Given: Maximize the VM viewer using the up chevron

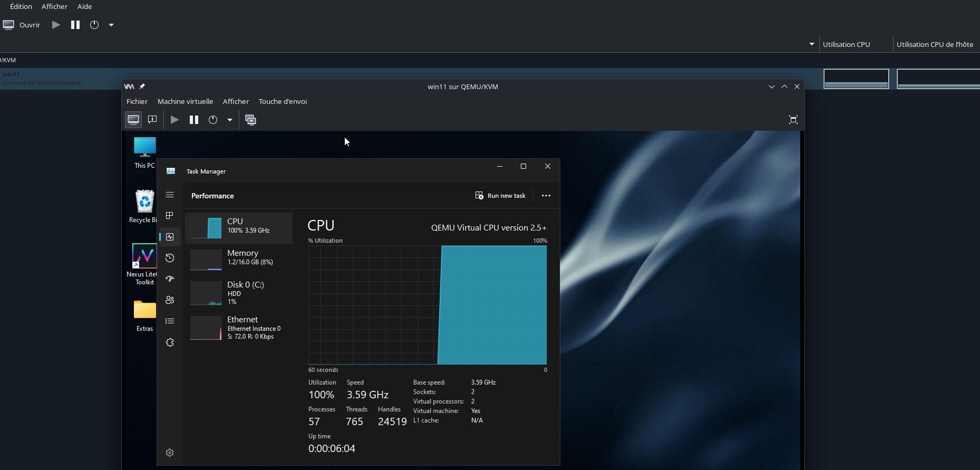Looking at the screenshot, I should click(784, 87).
